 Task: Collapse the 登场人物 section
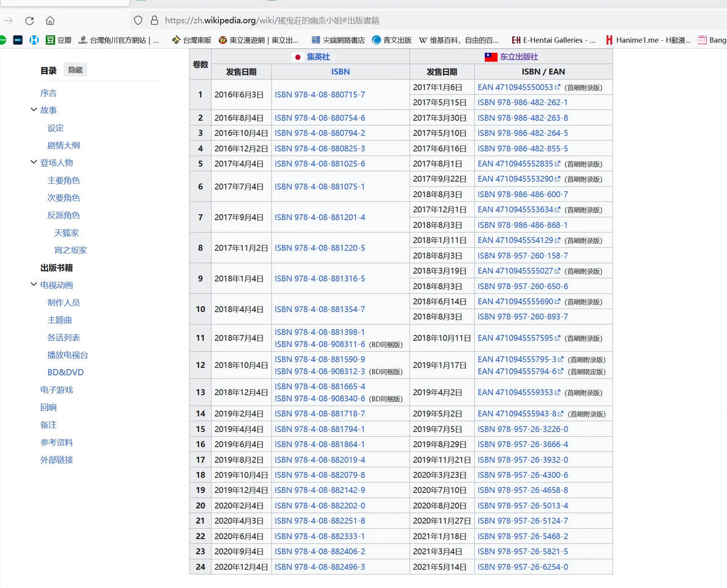[34, 162]
